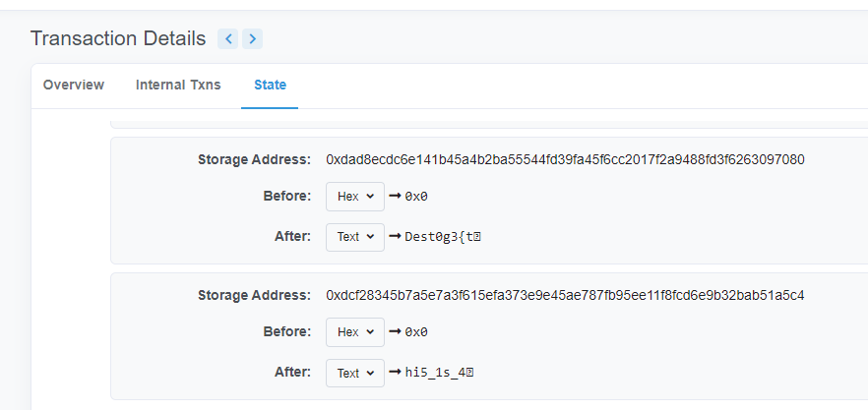Open Before Hex dropdown for address 0xdcf28345
This screenshot has width=868, height=410.
click(x=355, y=332)
